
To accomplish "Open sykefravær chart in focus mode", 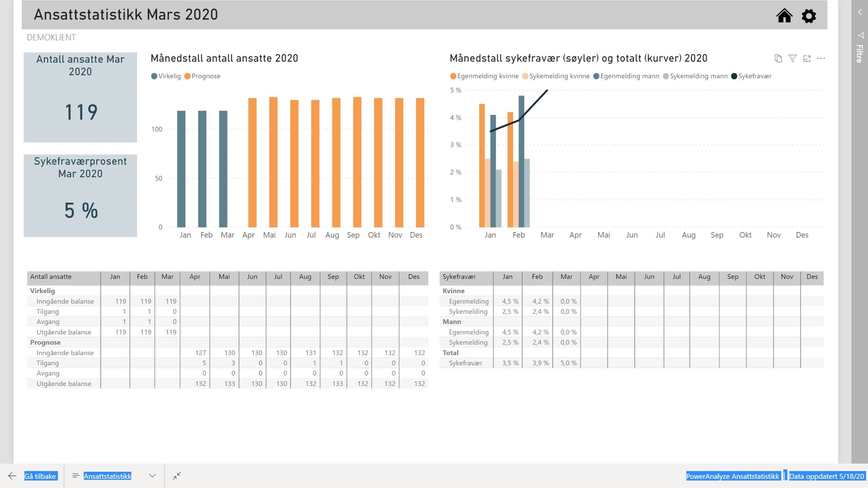I will pyautogui.click(x=807, y=59).
